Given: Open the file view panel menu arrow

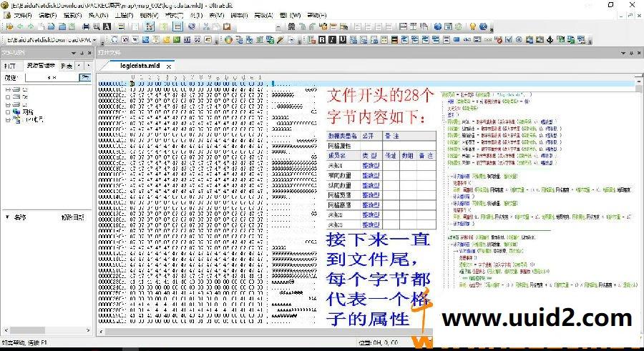Looking at the screenshot, I should click(74, 53).
